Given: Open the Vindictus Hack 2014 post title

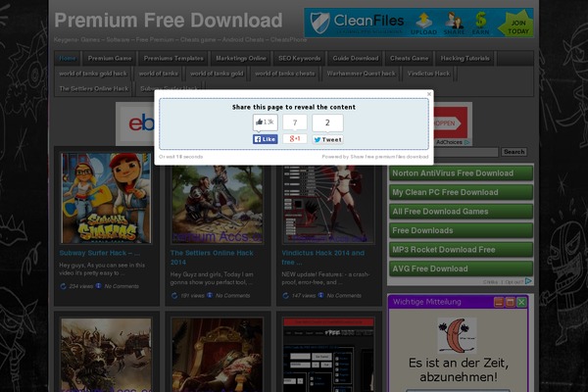Looking at the screenshot, I should click(x=322, y=258).
